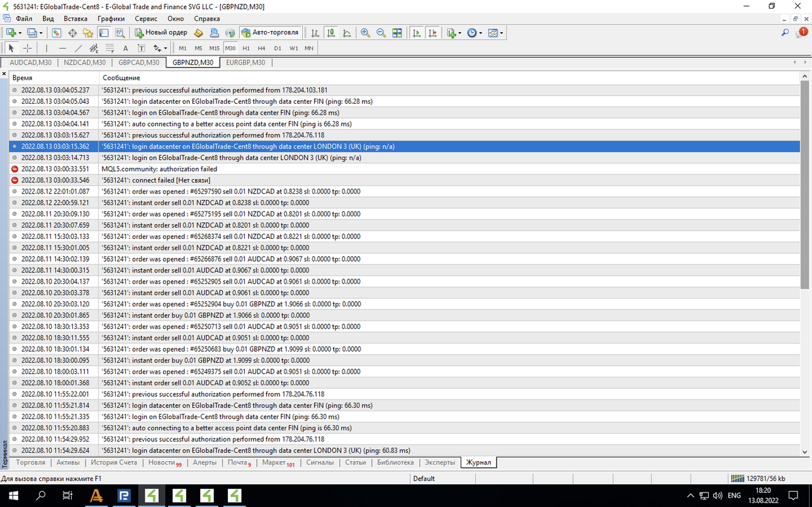Select the Text tool letter A
Image resolution: width=812 pixels, height=507 pixels.
[125, 48]
